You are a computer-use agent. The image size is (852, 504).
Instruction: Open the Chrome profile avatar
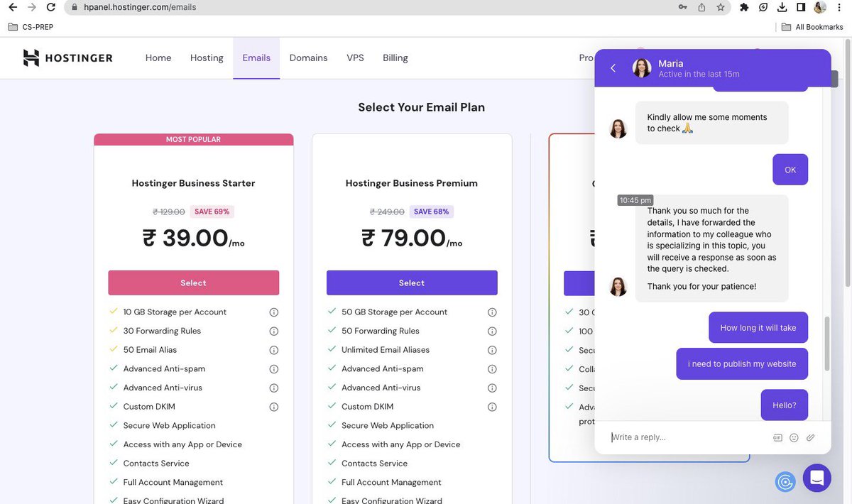[x=820, y=7]
